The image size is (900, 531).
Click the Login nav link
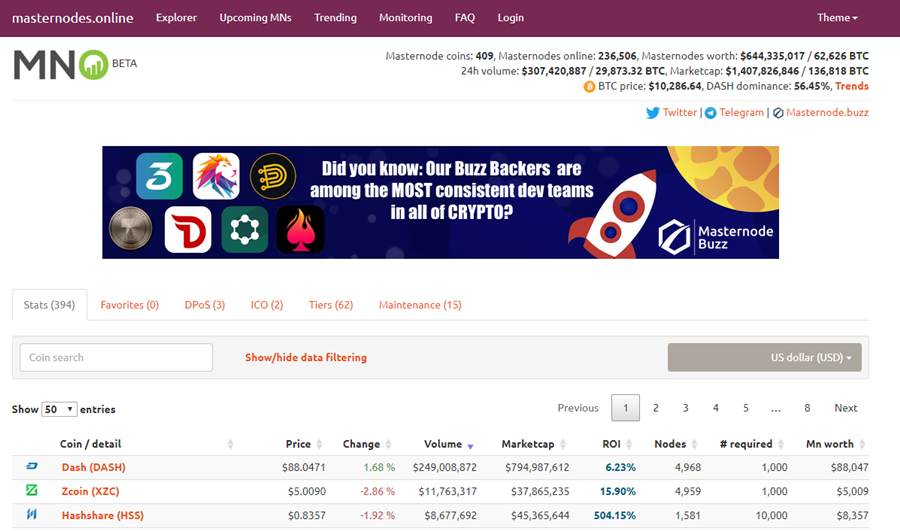(510, 18)
